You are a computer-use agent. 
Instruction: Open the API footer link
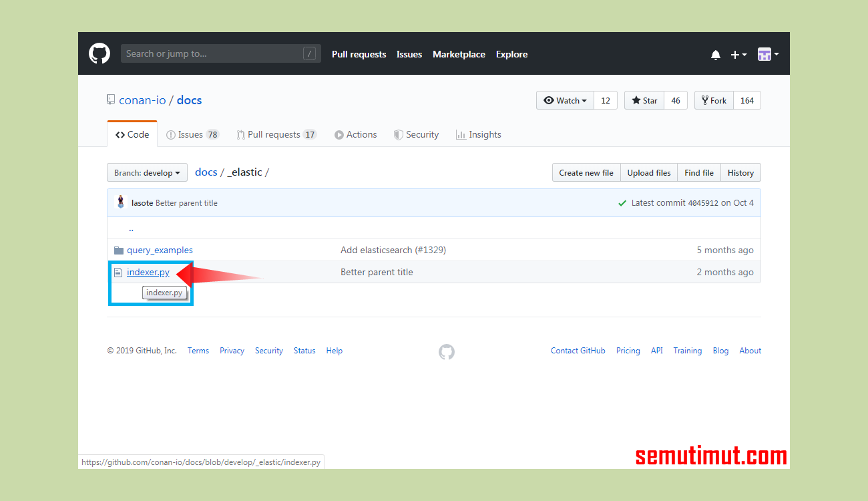click(657, 351)
